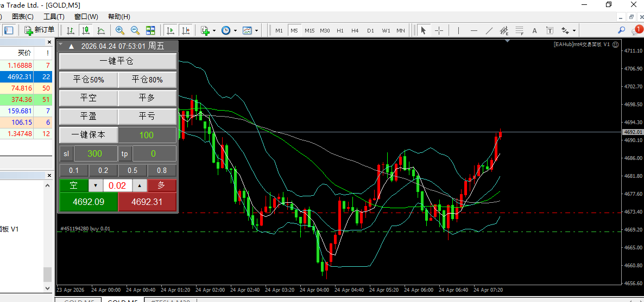
Task: Click 一键平仓 close-all button
Action: 118,61
